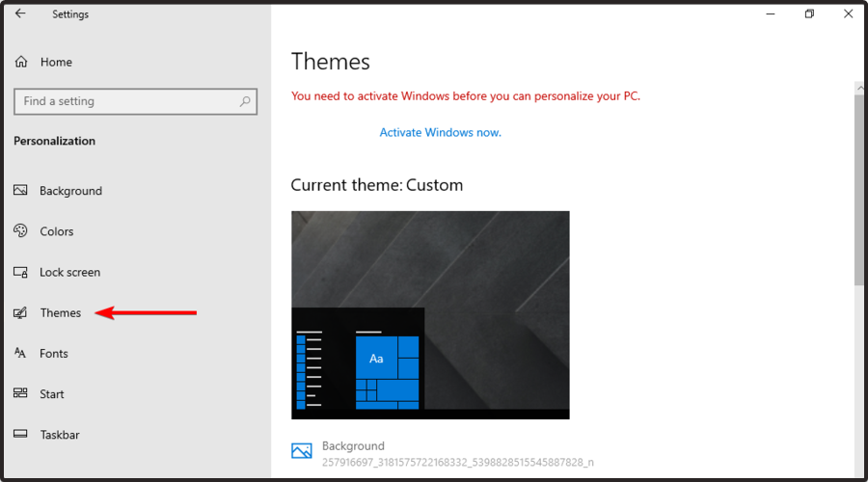Click the Fonts letter icon

(x=20, y=353)
